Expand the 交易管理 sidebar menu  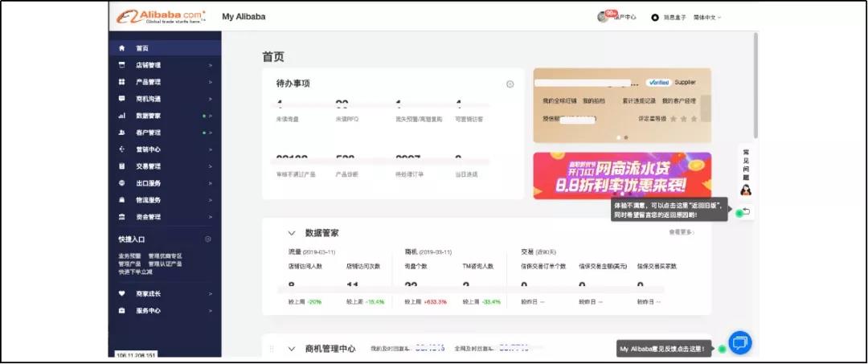coord(211,166)
